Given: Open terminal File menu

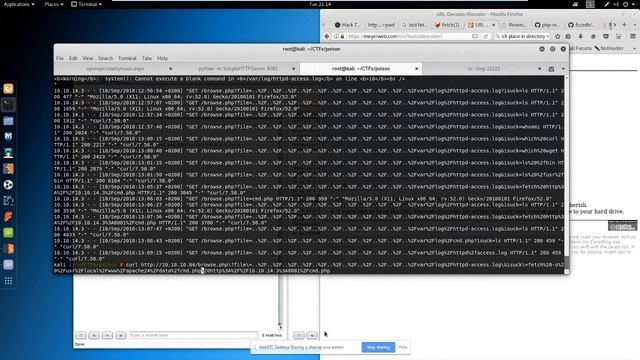Looking at the screenshot, I should (x=60, y=58).
